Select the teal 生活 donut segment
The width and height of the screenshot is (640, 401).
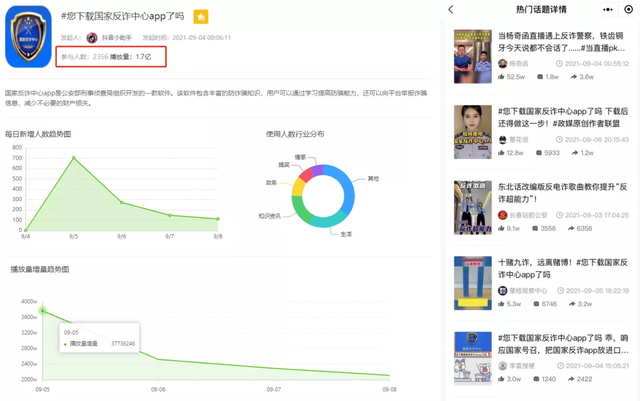(328, 220)
